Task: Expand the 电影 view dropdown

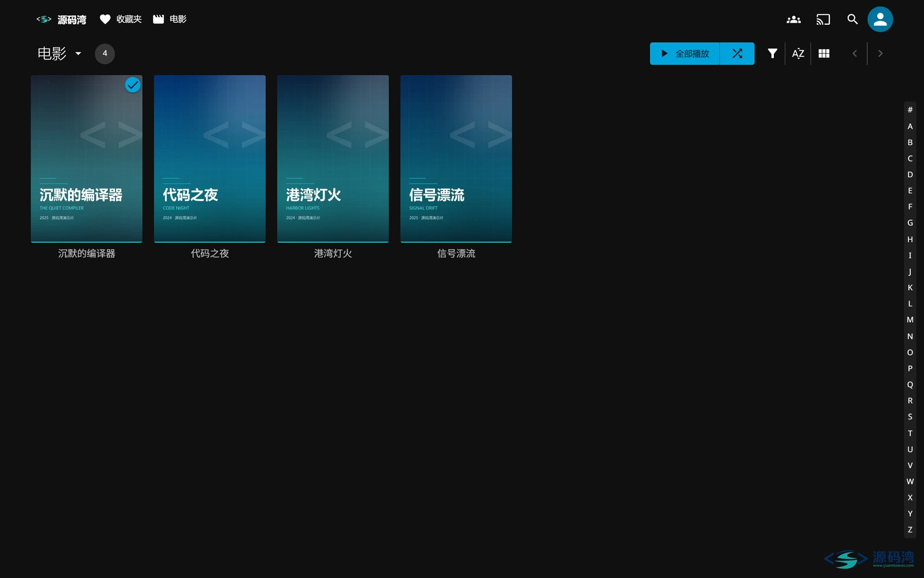Action: click(59, 54)
